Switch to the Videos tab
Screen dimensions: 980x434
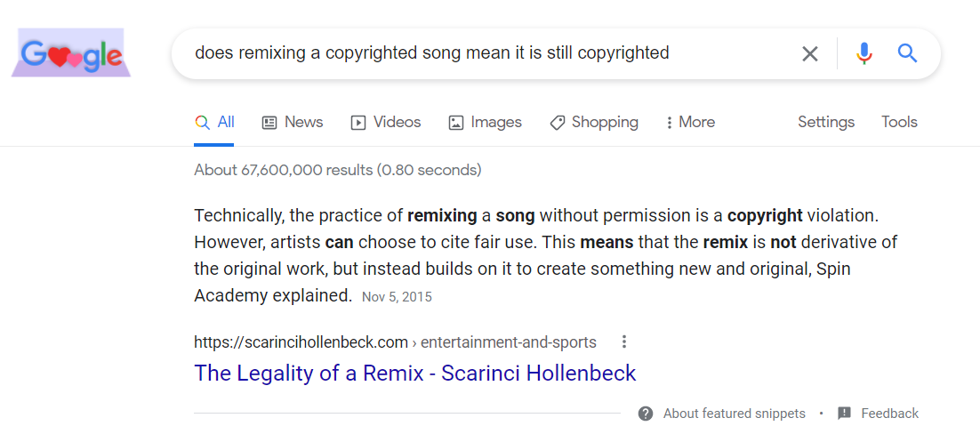pyautogui.click(x=386, y=123)
